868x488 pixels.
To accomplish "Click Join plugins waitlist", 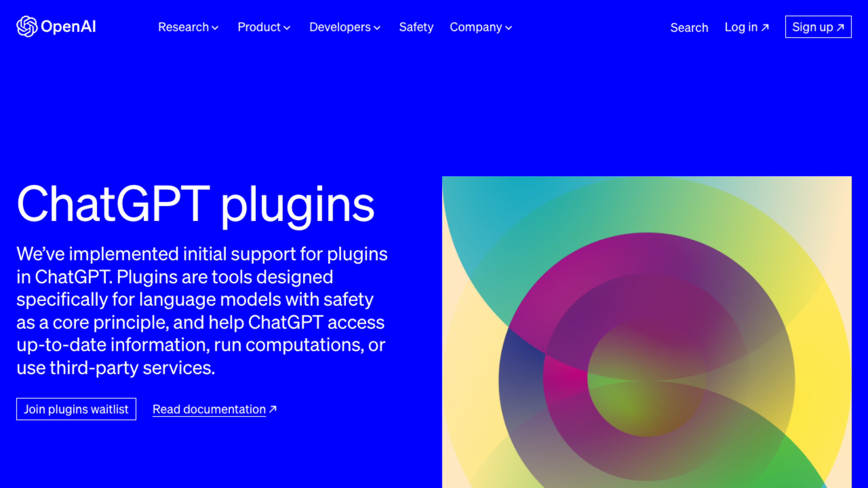I will coord(76,409).
